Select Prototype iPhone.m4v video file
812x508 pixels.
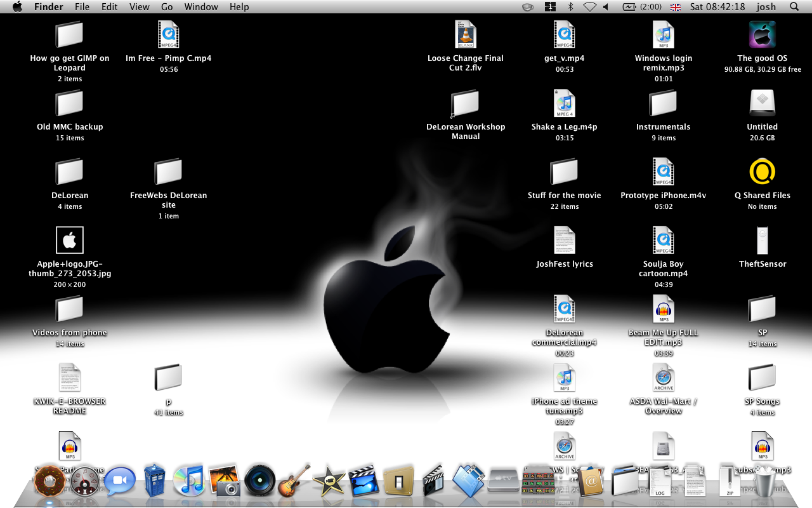tap(664, 171)
